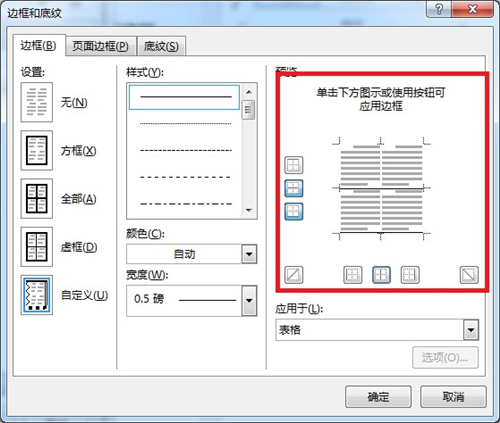Expand the 宽度(W) width dropdown arrow
500x423 pixels.
[249, 300]
